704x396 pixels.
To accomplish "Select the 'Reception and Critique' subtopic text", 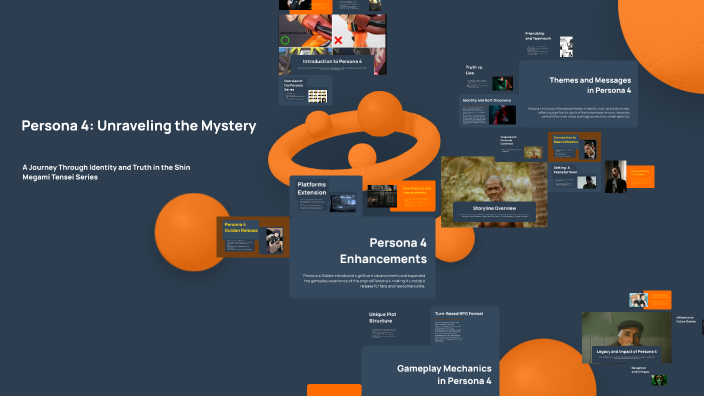I will pyautogui.click(x=640, y=370).
